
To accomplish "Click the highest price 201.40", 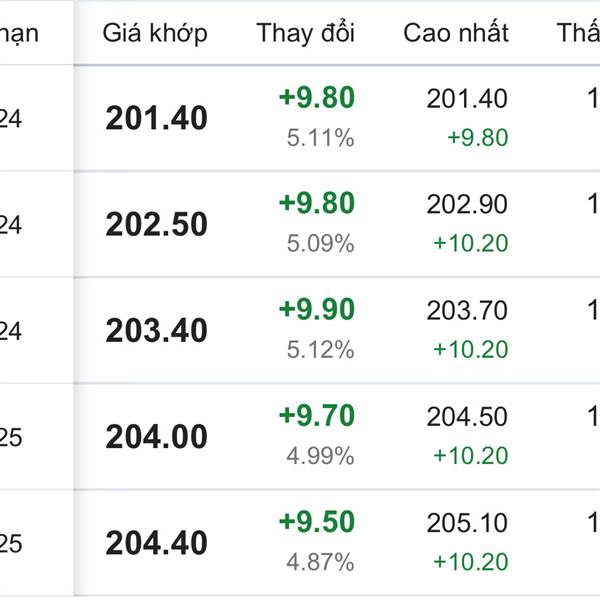I will [x=467, y=99].
